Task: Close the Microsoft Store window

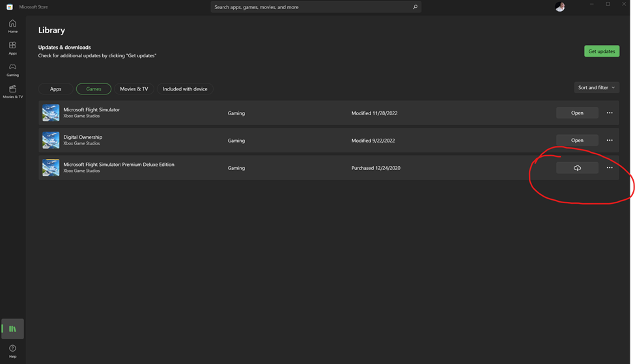Action: tap(624, 4)
